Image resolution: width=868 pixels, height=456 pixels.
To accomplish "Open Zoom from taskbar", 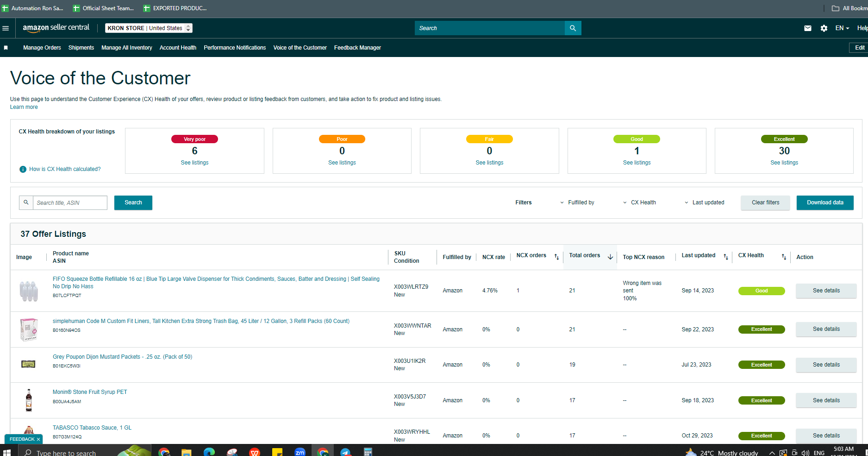I will tap(300, 452).
